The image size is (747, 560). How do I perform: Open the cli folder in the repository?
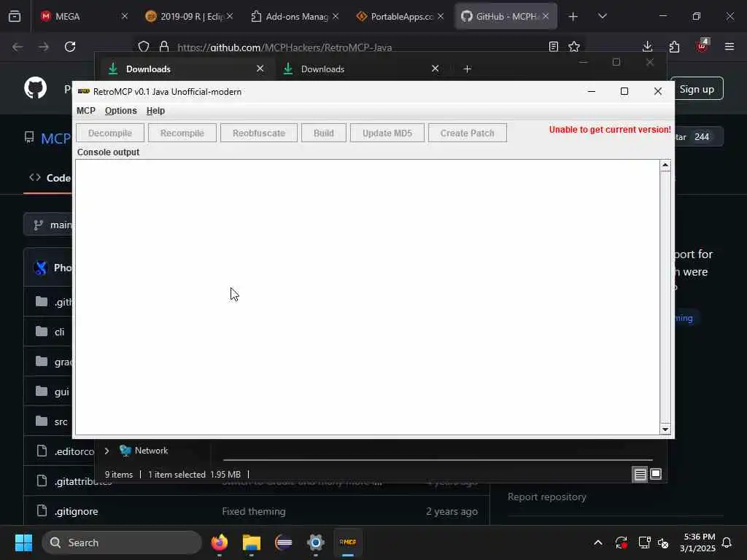click(59, 332)
